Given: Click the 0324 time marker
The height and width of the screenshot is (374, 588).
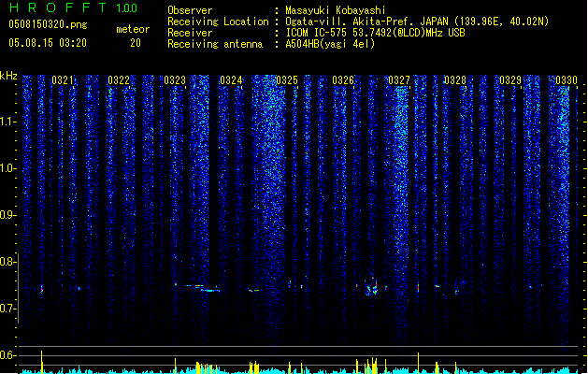Looking at the screenshot, I should pos(231,80).
